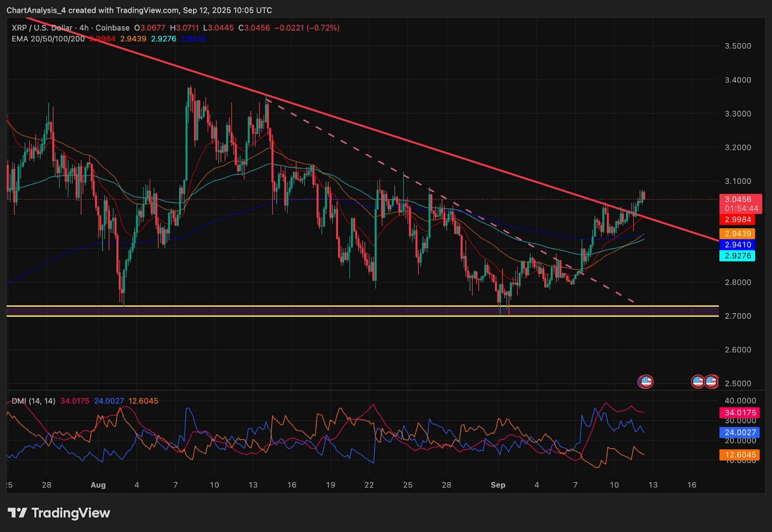
Task: Click the Sep label on the time axis
Action: pyautogui.click(x=498, y=485)
